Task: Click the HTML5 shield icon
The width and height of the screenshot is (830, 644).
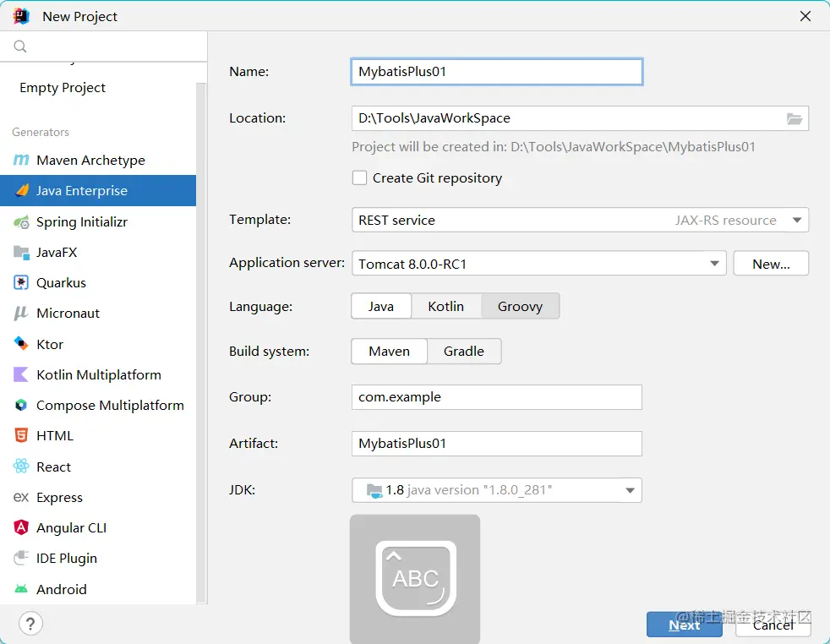Action: 21,435
